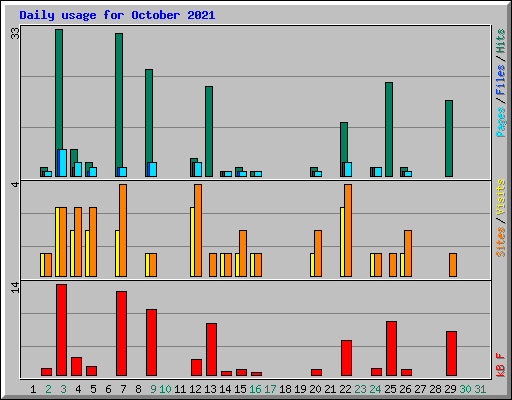
Task: Click the green day label "9"
Action: pos(153,389)
